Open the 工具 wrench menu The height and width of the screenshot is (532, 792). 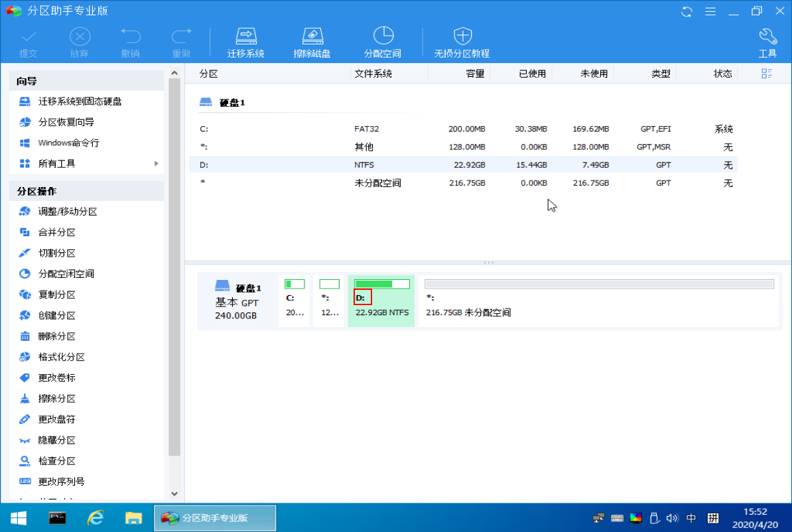pyautogui.click(x=767, y=42)
